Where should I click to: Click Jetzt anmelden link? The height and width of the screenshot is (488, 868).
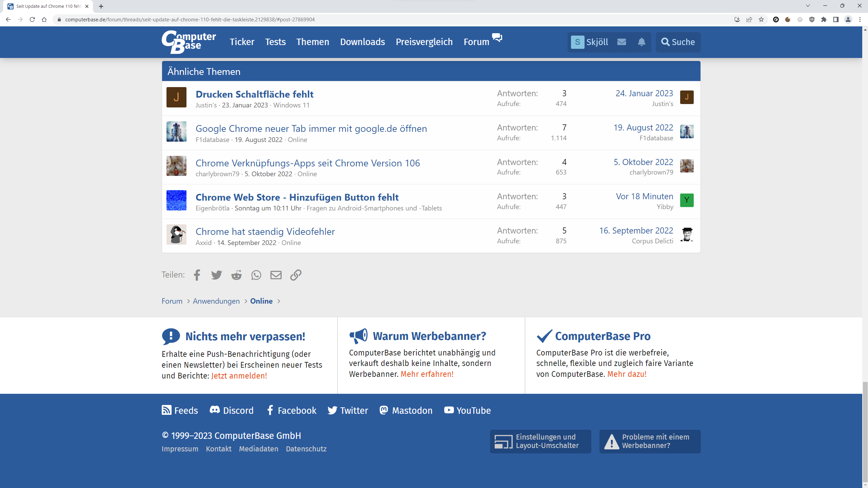click(x=239, y=376)
